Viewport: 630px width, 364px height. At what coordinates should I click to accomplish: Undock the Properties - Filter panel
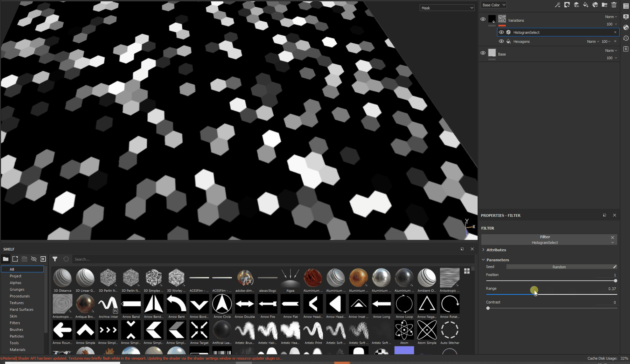click(x=604, y=215)
